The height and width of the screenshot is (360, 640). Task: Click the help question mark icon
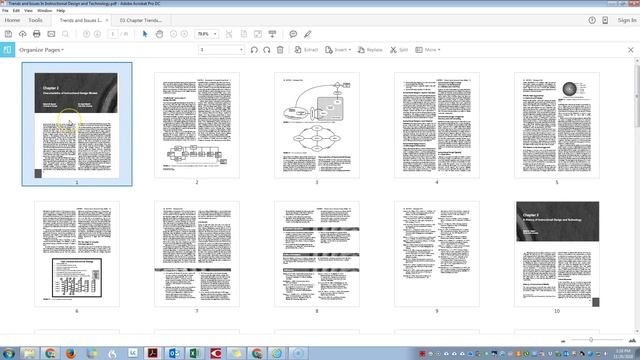pyautogui.click(x=592, y=20)
